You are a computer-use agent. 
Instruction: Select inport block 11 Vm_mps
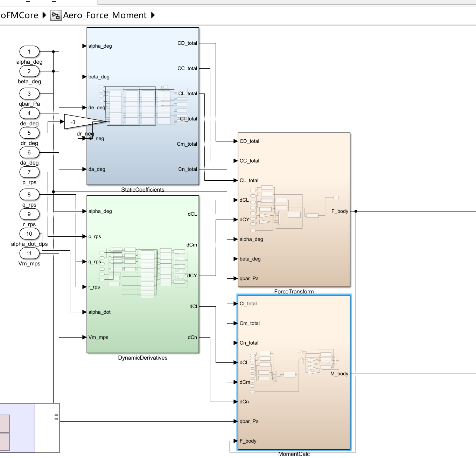pos(29,254)
